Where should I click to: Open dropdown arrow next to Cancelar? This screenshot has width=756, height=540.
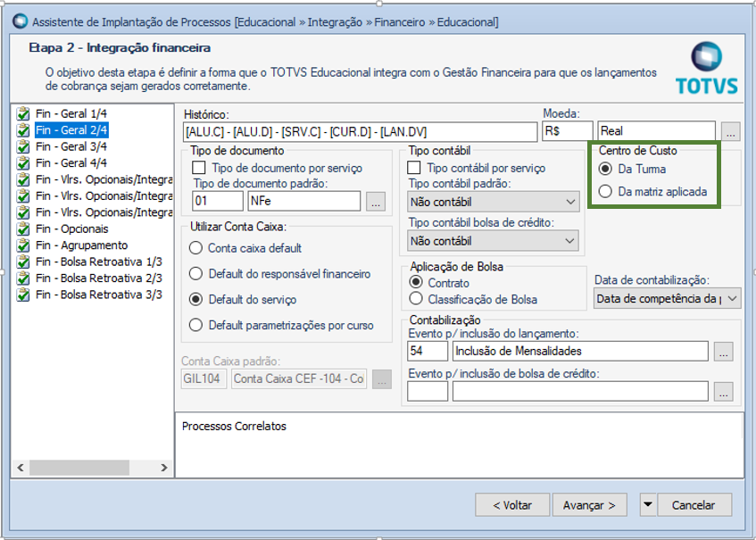pyautogui.click(x=648, y=505)
